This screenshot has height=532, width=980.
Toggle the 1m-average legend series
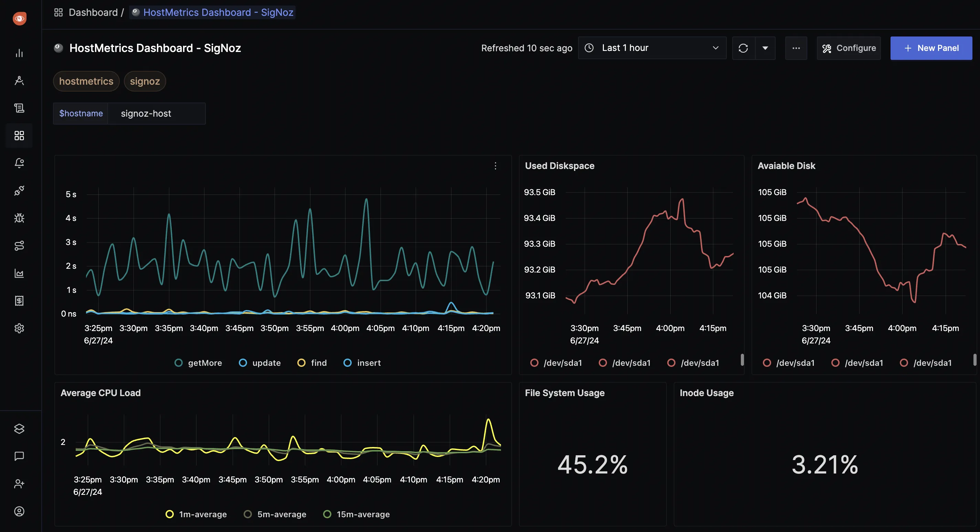(196, 514)
